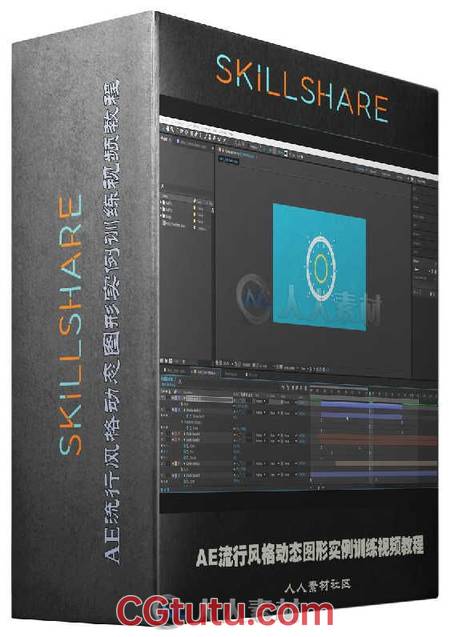Open the blend mode dropdown on the first layer
450x637 pixels.
tap(259, 401)
